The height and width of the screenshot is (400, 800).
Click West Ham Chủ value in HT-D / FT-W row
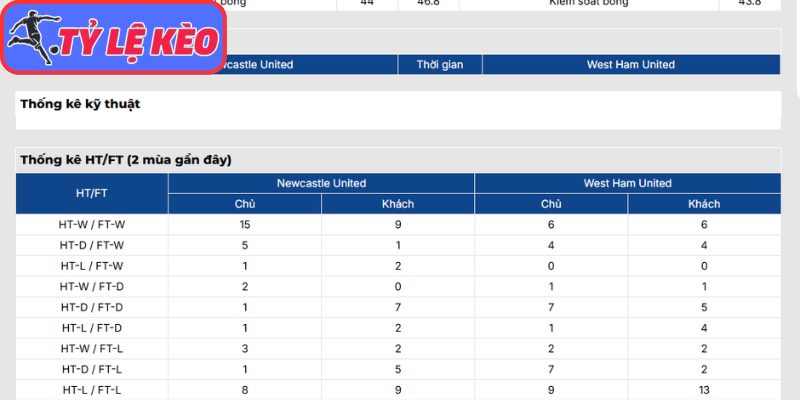551,245
